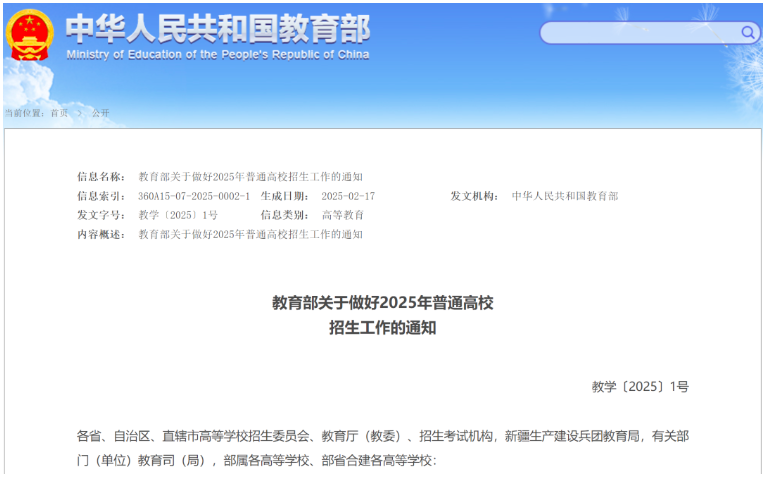The width and height of the screenshot is (767, 490).
Task: Click the 信息索引 label
Action: pyautogui.click(x=101, y=196)
